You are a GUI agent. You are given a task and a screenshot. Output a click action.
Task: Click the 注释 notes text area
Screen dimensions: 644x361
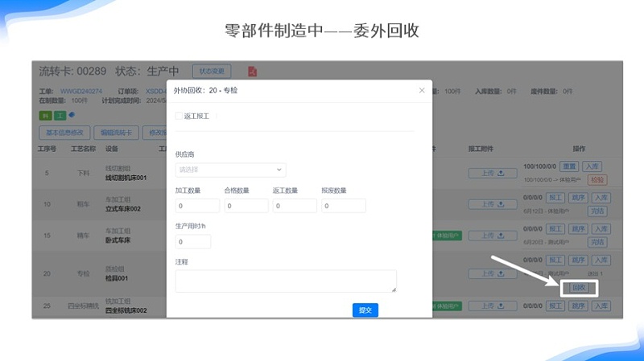pyautogui.click(x=286, y=281)
